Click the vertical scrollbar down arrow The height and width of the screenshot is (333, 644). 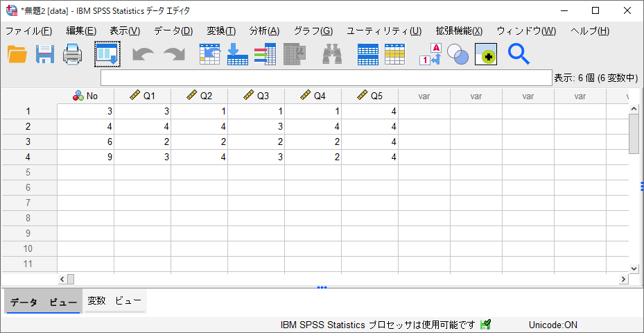(x=634, y=268)
